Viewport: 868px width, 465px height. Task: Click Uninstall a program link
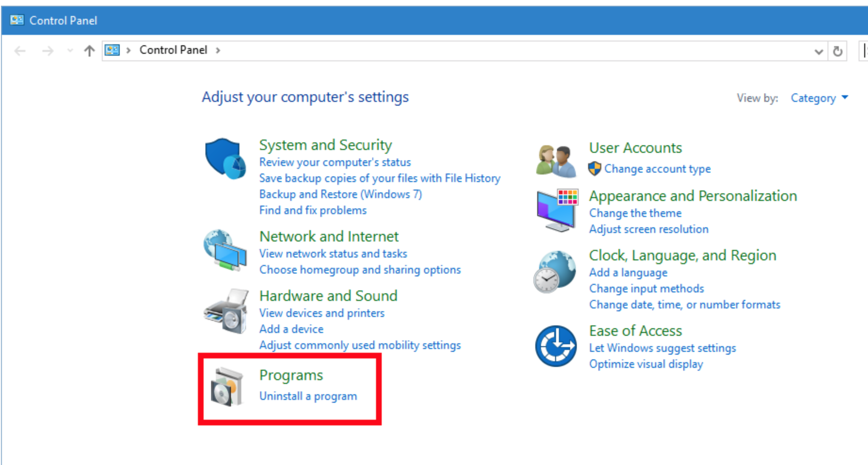point(308,396)
